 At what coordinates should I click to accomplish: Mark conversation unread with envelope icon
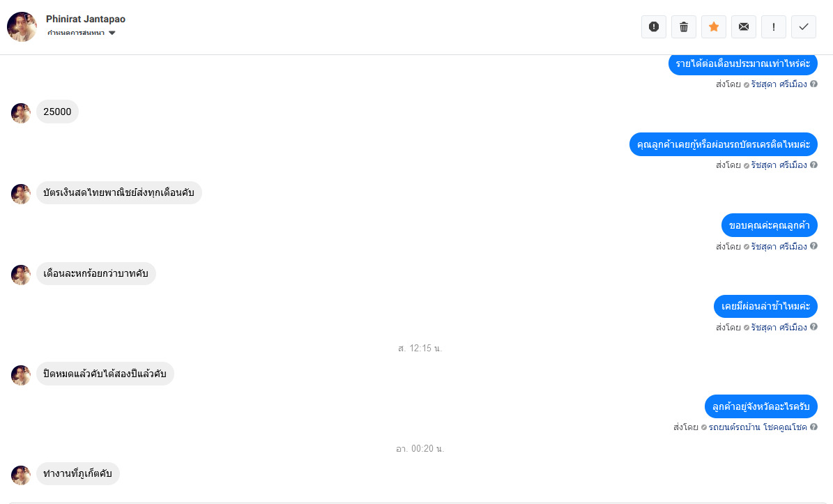pyautogui.click(x=744, y=26)
